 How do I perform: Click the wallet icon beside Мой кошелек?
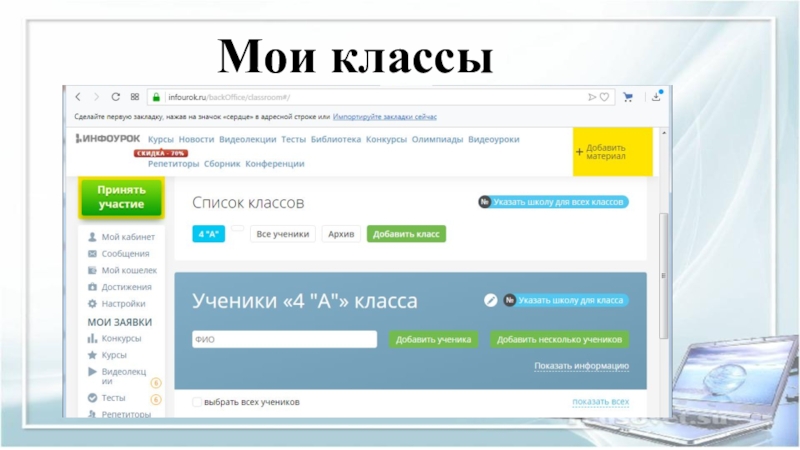92,270
